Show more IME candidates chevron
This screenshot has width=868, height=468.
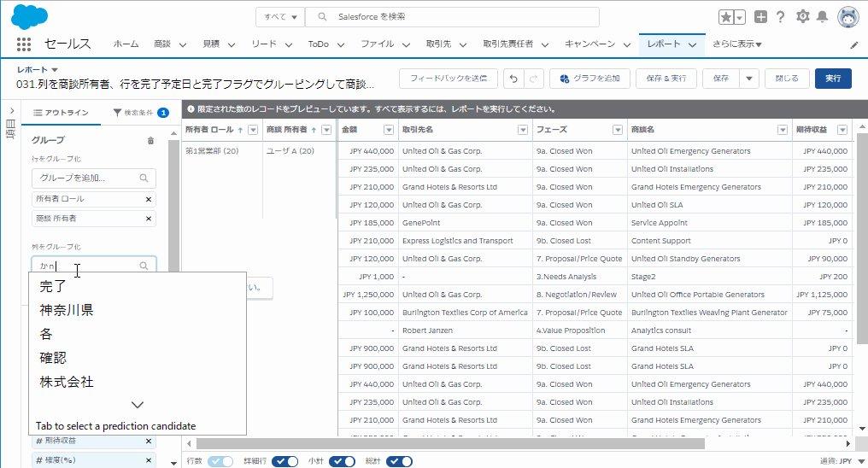pos(138,405)
